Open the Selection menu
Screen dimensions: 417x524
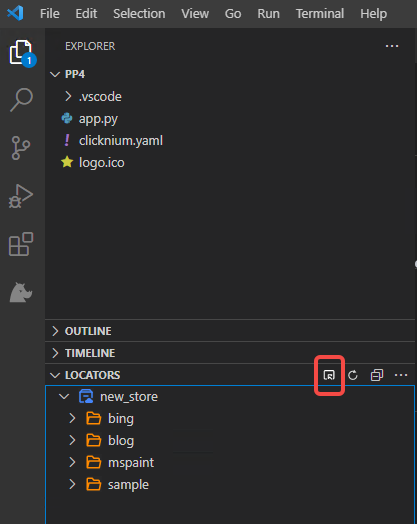[x=139, y=14]
